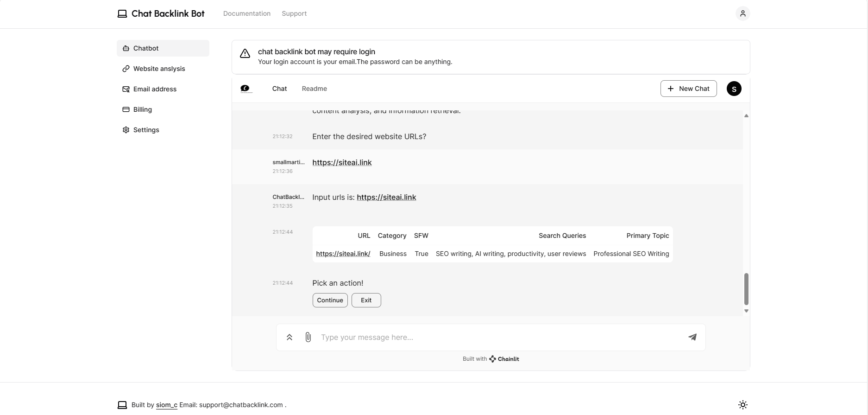868x415 pixels.
Task: Click the Search Queries column header
Action: [562, 236]
